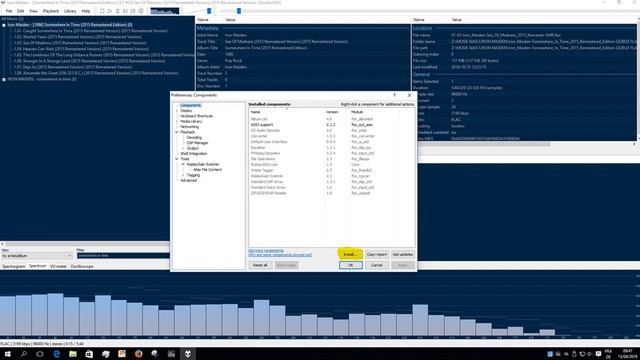The height and width of the screenshot is (360, 640).
Task: Adjust the volume slider in the toolbar
Action: coord(209,11)
